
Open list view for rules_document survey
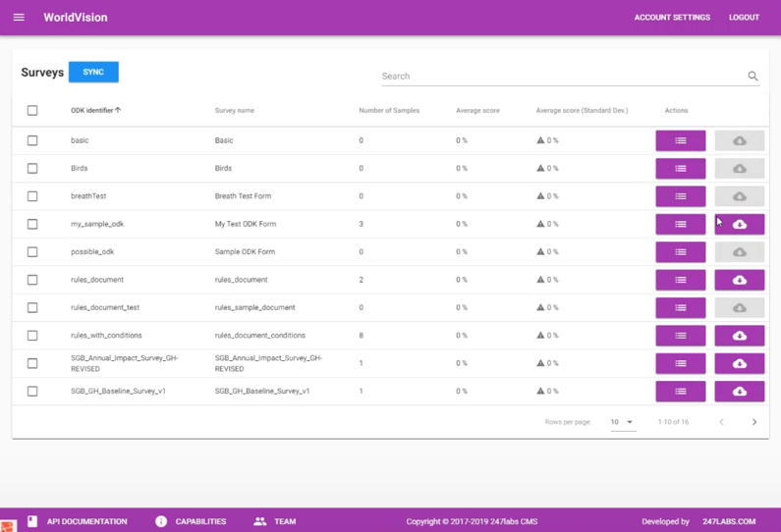pyautogui.click(x=680, y=281)
